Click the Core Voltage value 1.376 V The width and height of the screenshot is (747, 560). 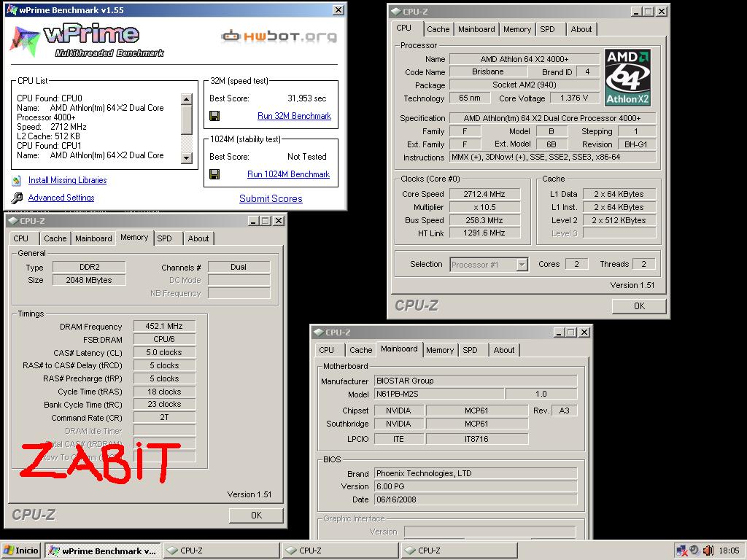coord(574,98)
